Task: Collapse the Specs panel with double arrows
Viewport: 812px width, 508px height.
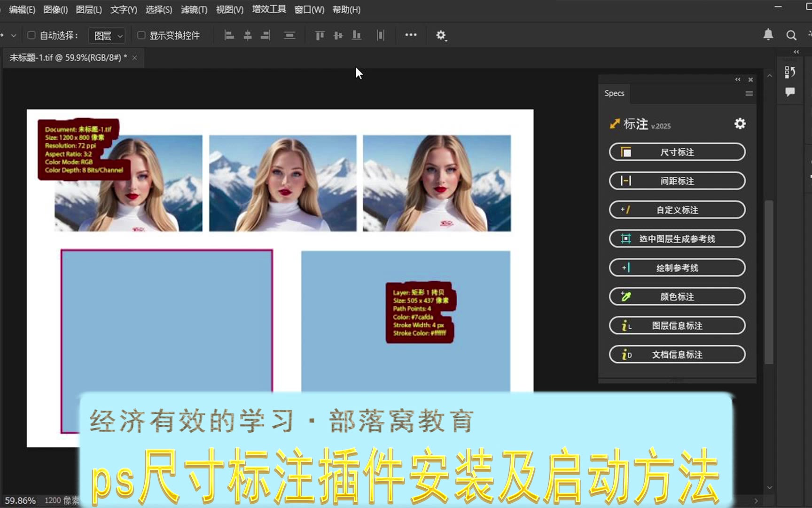Action: tap(738, 79)
